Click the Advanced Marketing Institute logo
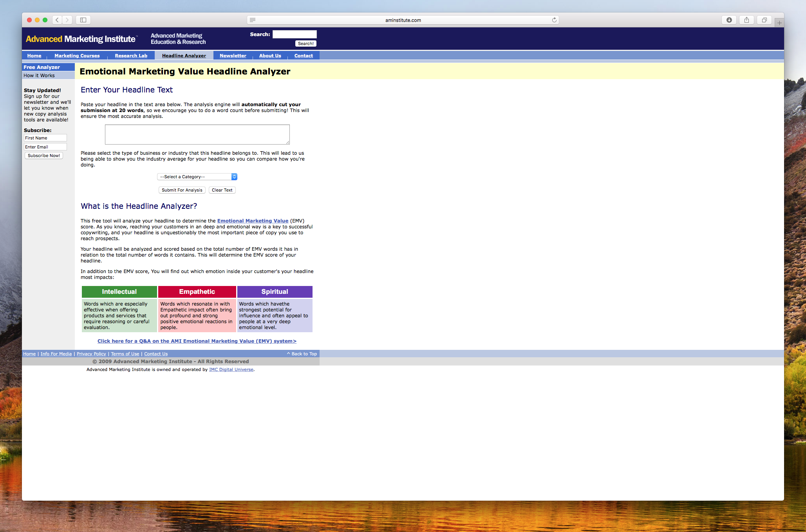This screenshot has height=532, width=806. click(x=81, y=39)
